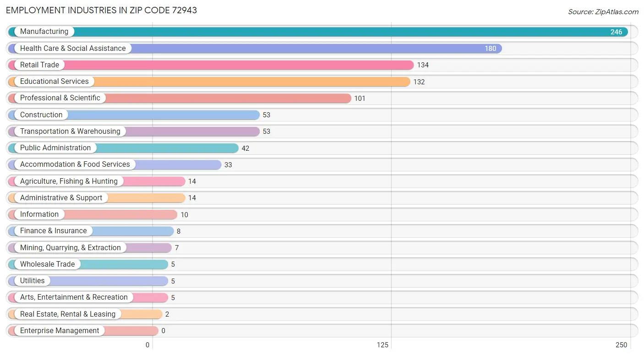Select the Utilities label

33,280
